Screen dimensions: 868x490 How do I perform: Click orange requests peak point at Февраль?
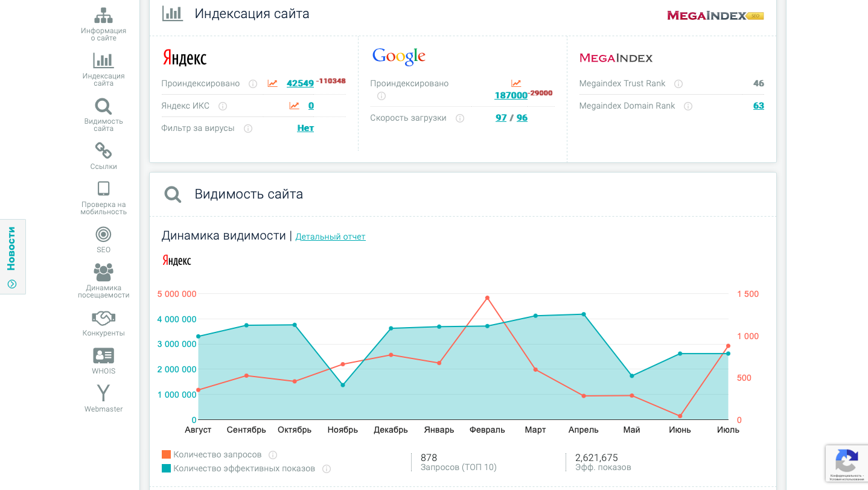pos(487,298)
